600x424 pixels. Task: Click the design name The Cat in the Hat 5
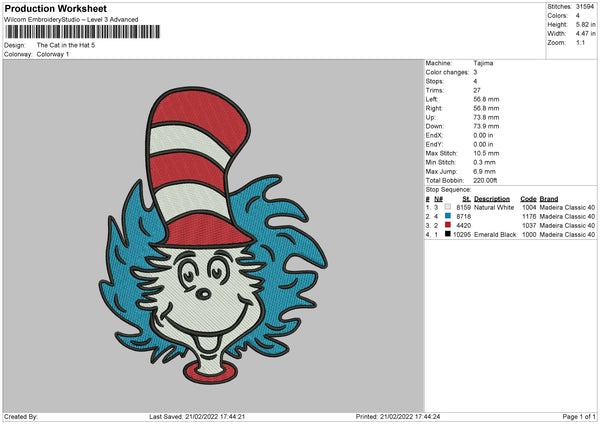click(x=66, y=46)
